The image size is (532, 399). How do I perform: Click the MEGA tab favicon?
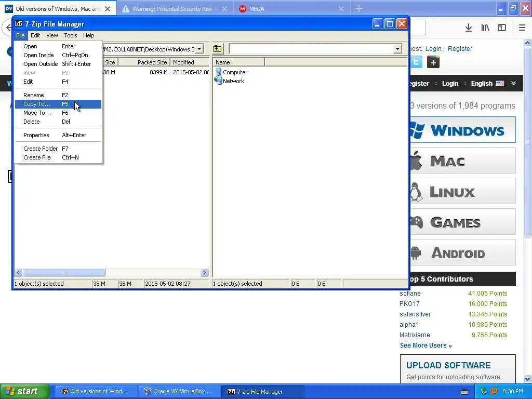[242, 9]
